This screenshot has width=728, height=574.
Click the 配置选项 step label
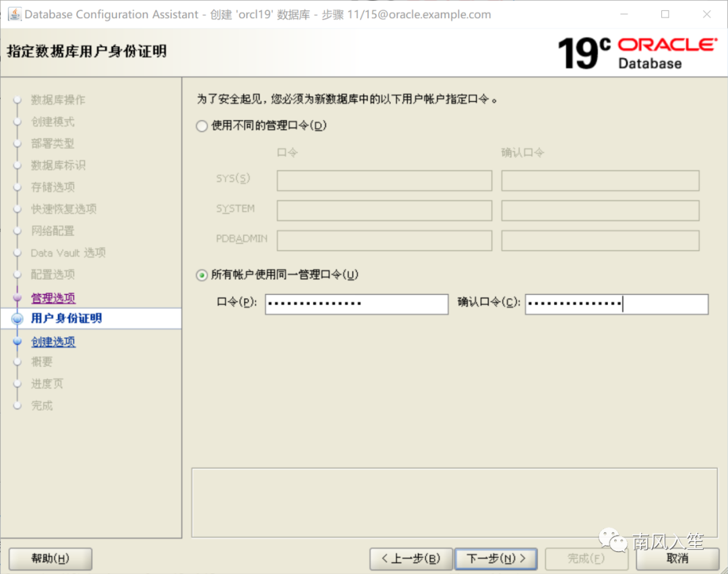click(53, 275)
